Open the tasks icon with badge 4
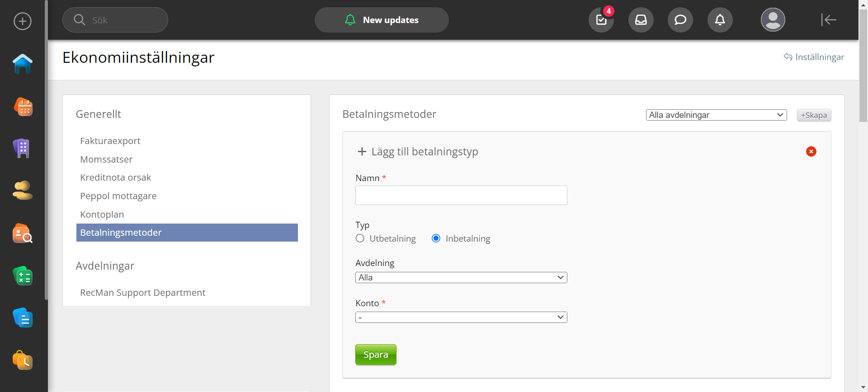Image resolution: width=868 pixels, height=392 pixels. (x=601, y=20)
